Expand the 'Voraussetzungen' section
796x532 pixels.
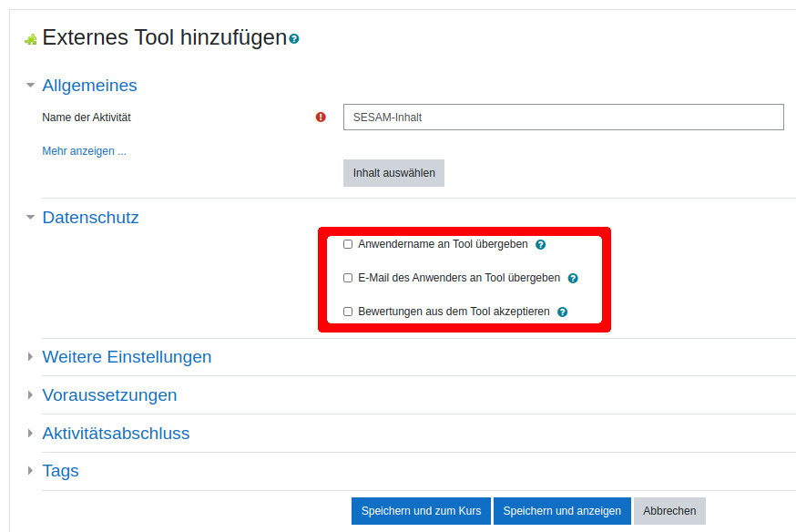tap(109, 395)
